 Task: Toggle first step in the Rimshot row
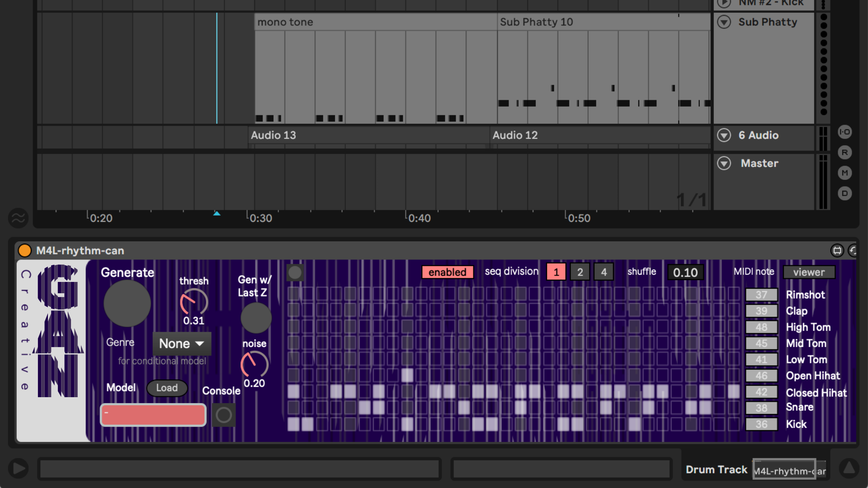(293, 294)
